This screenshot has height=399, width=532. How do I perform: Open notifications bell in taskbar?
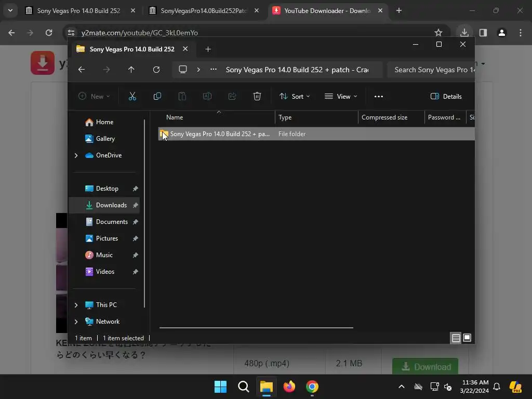point(497,387)
